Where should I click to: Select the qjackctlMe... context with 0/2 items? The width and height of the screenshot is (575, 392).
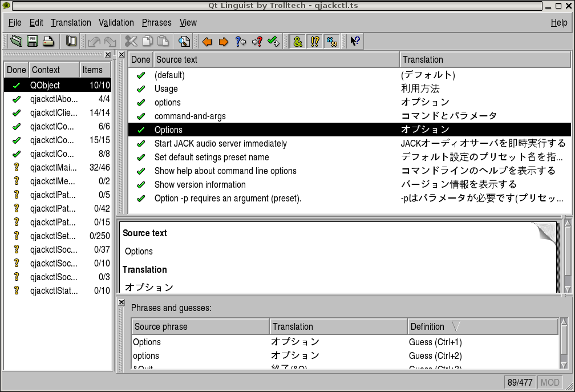pos(58,181)
